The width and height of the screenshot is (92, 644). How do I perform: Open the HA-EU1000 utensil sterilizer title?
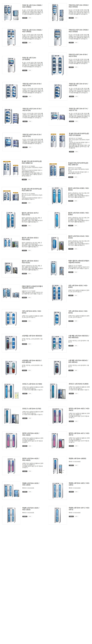[32, 384]
